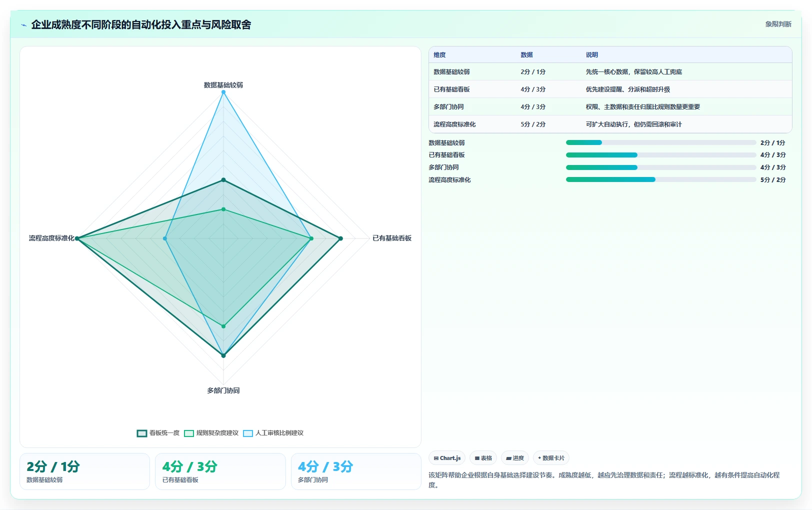Click the 2分 / 1分 table cell
This screenshot has width=812, height=510.
tap(533, 72)
